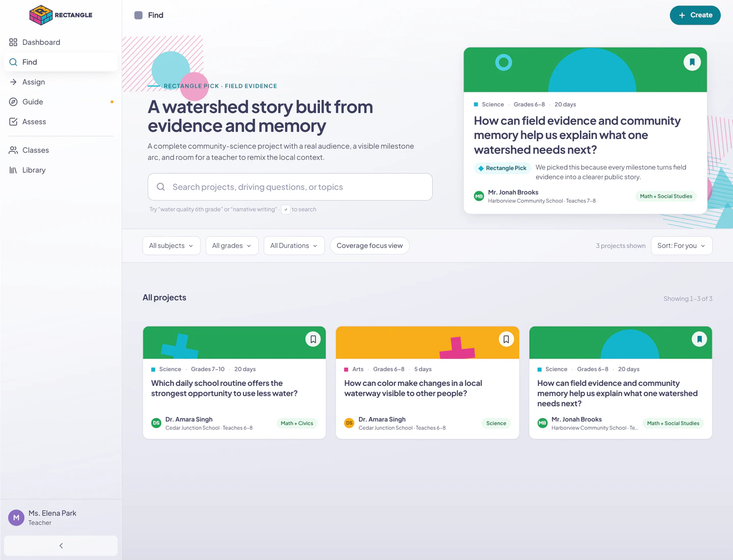The height and width of the screenshot is (560, 733).
Task: Click the Ms. Elena Park avatar
Action: pos(16,518)
